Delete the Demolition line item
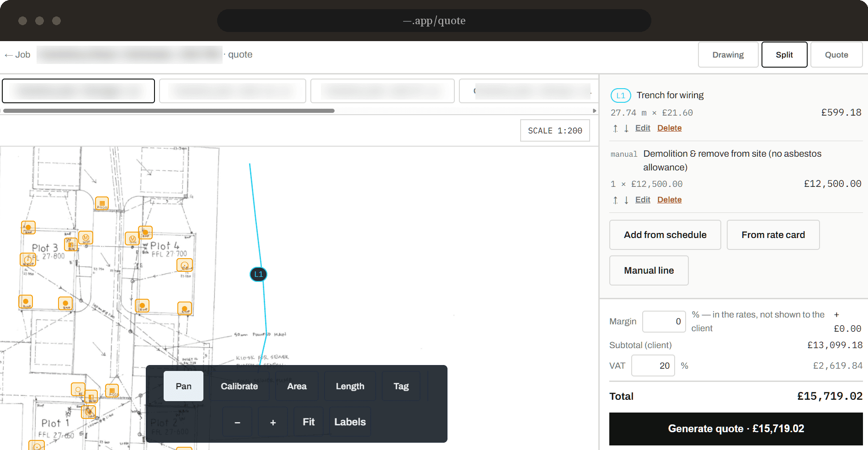 point(669,200)
